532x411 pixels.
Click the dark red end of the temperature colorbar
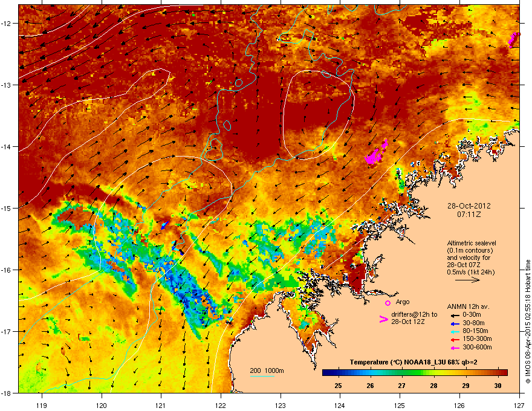504,372
